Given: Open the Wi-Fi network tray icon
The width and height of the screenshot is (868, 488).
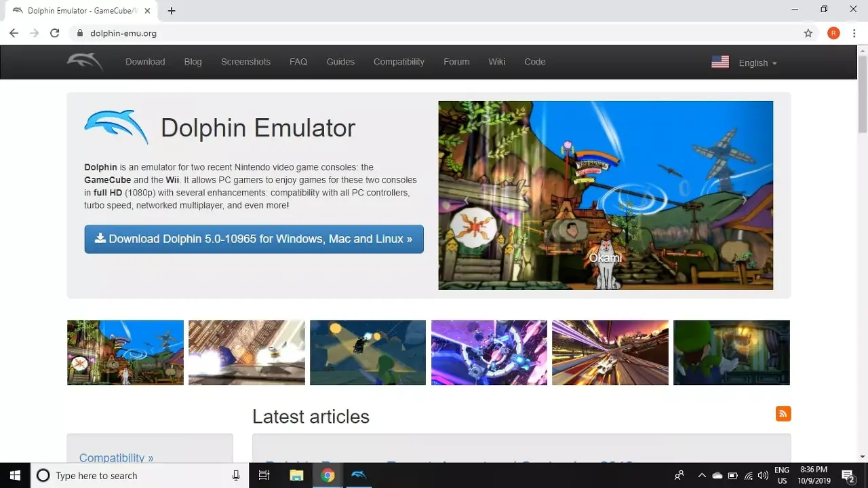Looking at the screenshot, I should pyautogui.click(x=748, y=475).
